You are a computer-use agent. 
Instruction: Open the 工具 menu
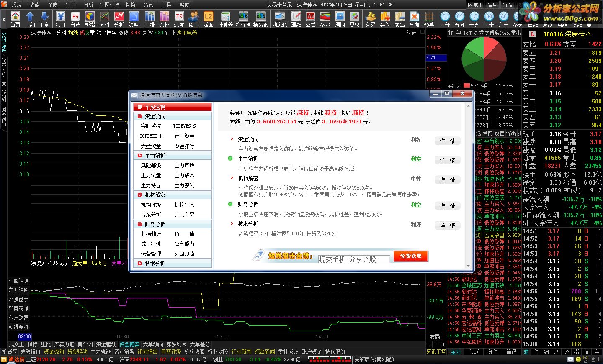167,5
